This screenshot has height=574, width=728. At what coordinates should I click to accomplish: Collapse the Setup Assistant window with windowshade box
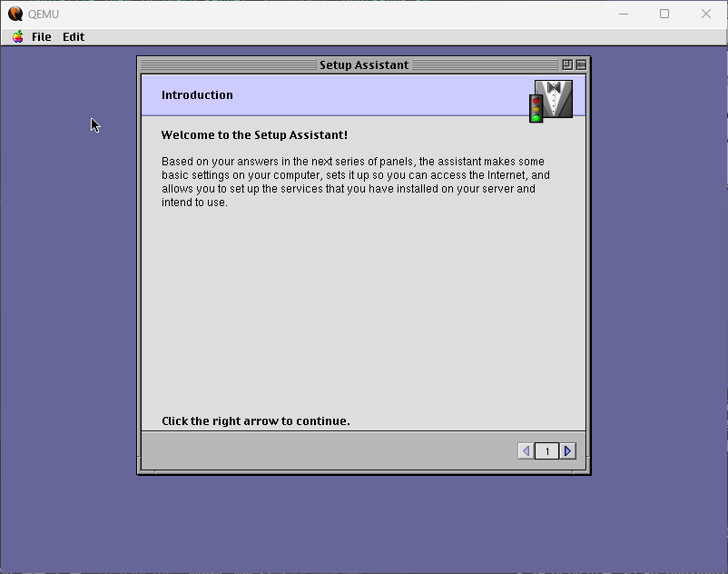581,64
